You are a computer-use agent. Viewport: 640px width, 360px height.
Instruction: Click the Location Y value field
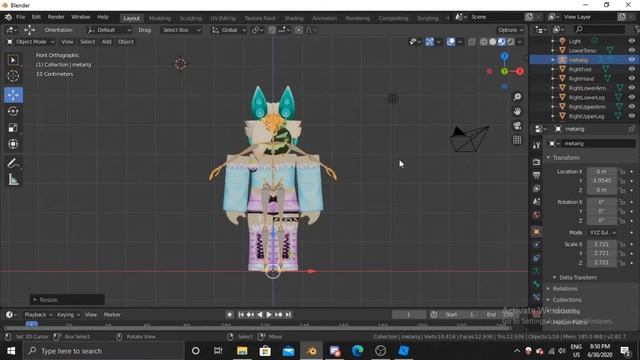coord(602,180)
